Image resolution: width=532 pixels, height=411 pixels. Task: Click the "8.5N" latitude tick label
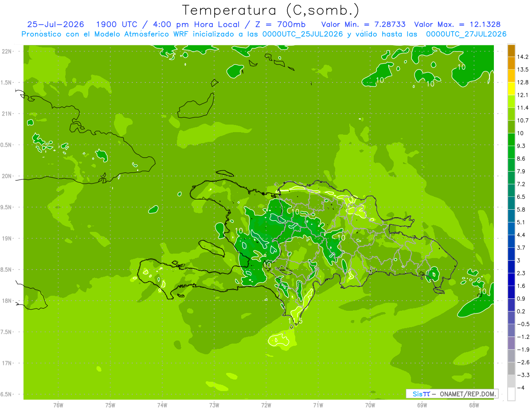[x=7, y=270]
